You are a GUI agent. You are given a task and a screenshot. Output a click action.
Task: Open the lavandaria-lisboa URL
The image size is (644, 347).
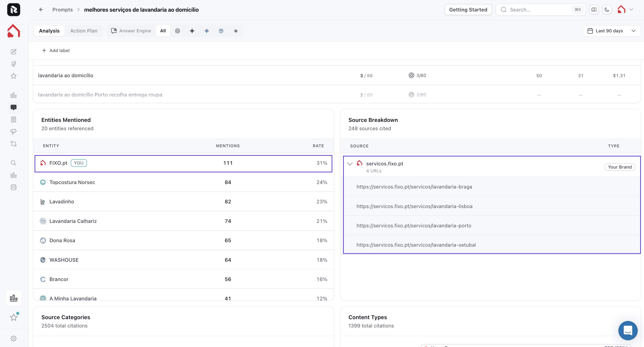pos(415,206)
